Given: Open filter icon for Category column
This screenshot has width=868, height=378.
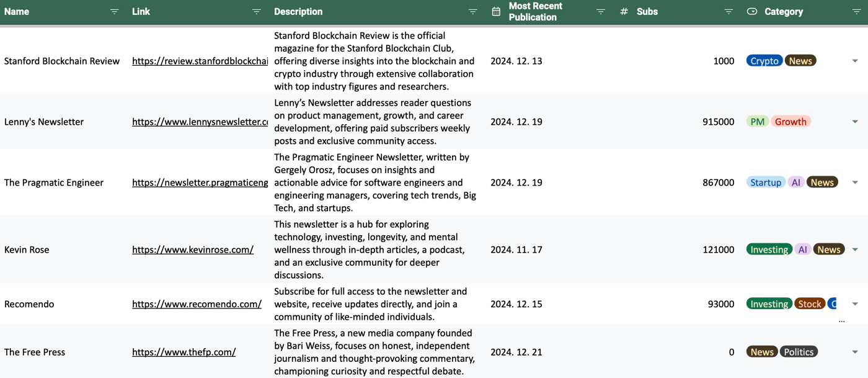Looking at the screenshot, I should pyautogui.click(x=856, y=12).
